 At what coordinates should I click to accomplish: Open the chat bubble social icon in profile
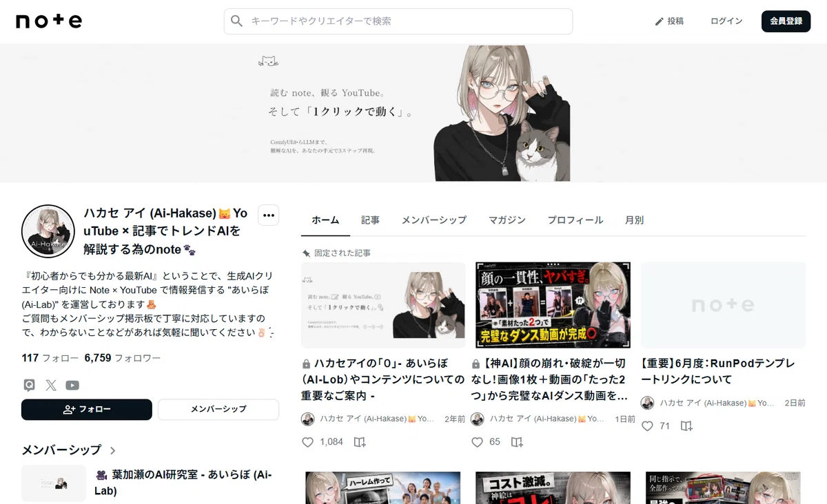pos(29,386)
